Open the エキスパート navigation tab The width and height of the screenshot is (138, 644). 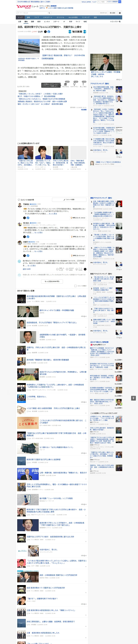[x=48, y=17]
